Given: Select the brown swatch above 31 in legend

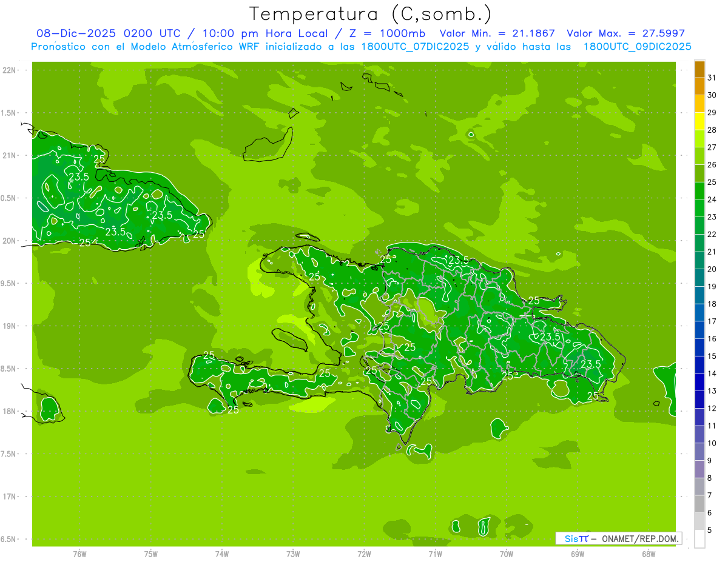Looking at the screenshot, I should pos(699,69).
